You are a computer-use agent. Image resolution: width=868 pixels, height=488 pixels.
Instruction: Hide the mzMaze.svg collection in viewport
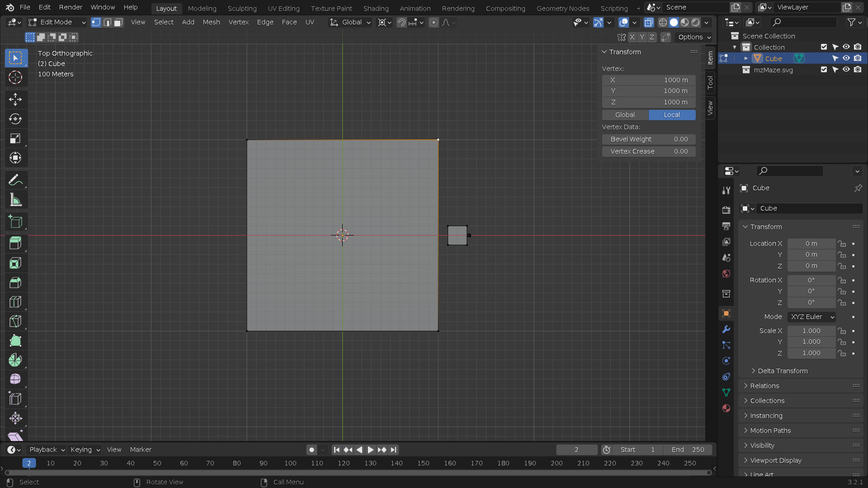846,70
